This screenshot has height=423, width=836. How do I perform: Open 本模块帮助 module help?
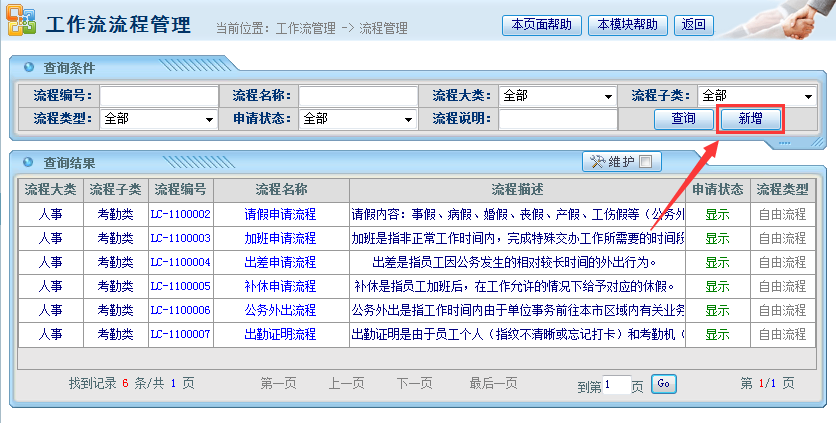tap(628, 24)
